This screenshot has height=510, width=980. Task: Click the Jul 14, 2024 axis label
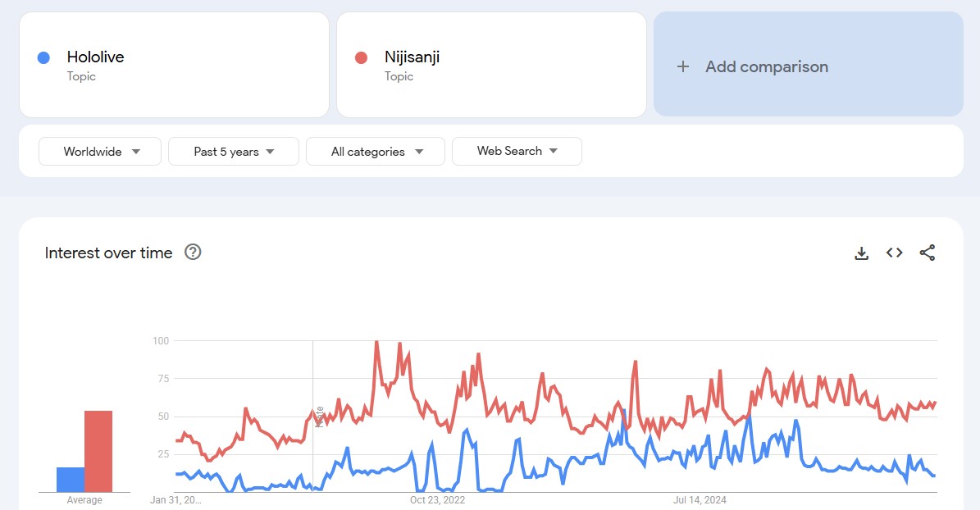(x=700, y=499)
